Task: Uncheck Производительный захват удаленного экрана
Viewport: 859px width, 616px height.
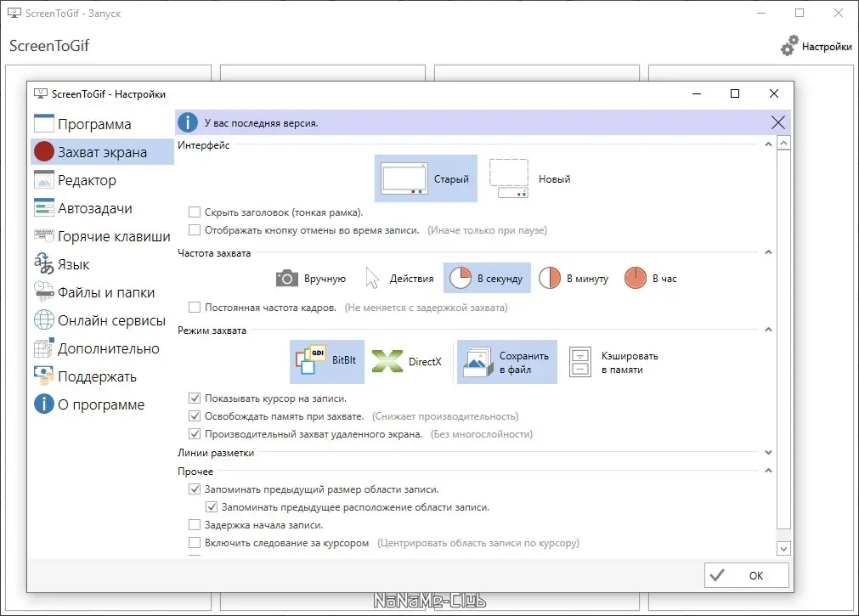Action: click(x=195, y=433)
